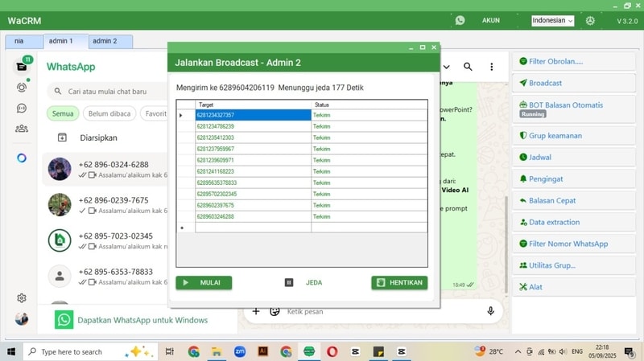This screenshot has height=361, width=644.
Task: Select target cell 6281234786239
Action: pos(253,126)
